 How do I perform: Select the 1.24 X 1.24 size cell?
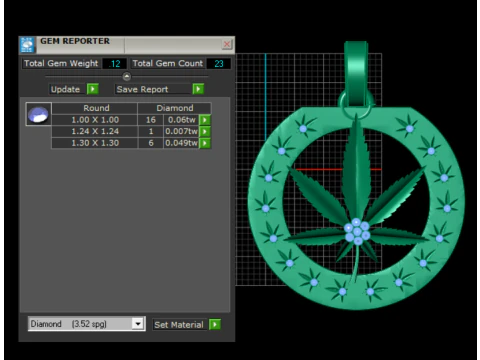click(95, 131)
